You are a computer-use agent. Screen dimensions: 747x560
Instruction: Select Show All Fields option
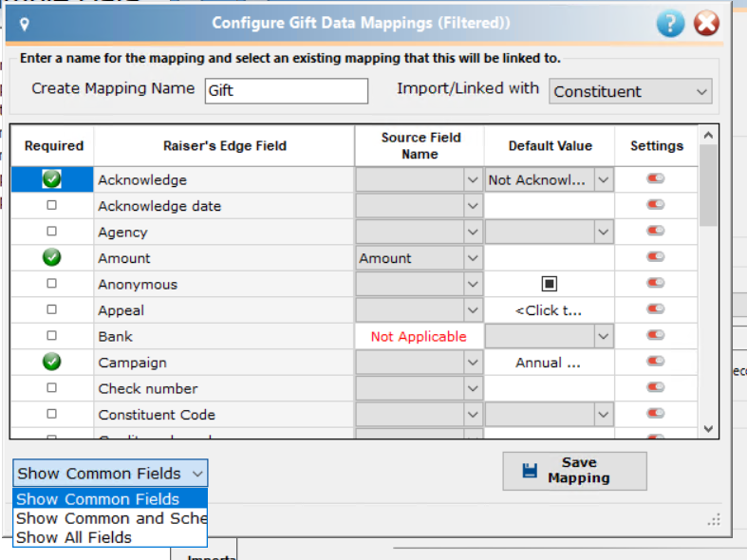[x=110, y=537]
